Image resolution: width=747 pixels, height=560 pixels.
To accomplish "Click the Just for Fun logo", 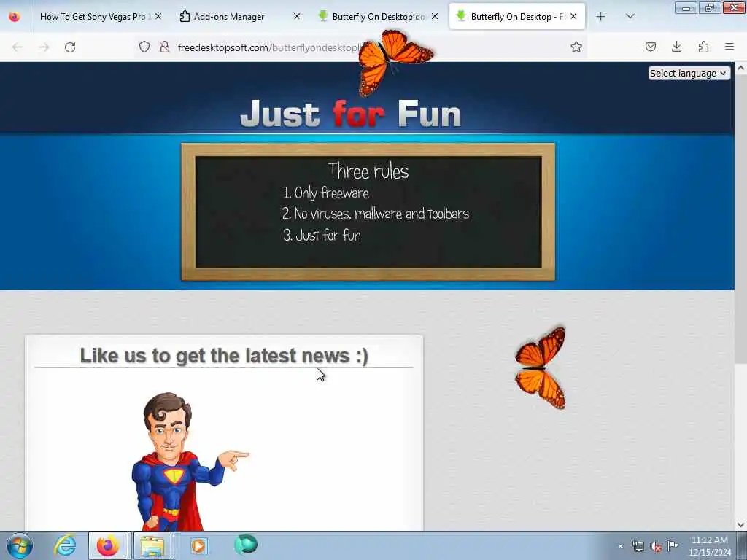I will 351,114.
